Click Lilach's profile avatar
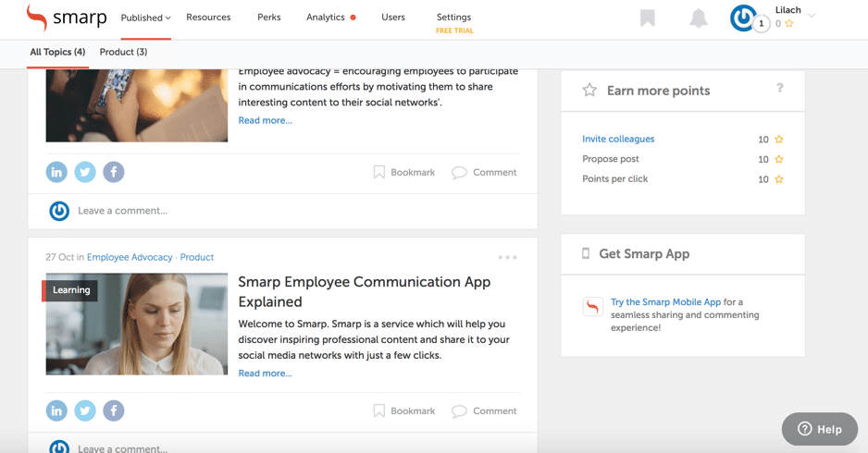Image resolution: width=868 pixels, height=453 pixels. click(x=742, y=18)
